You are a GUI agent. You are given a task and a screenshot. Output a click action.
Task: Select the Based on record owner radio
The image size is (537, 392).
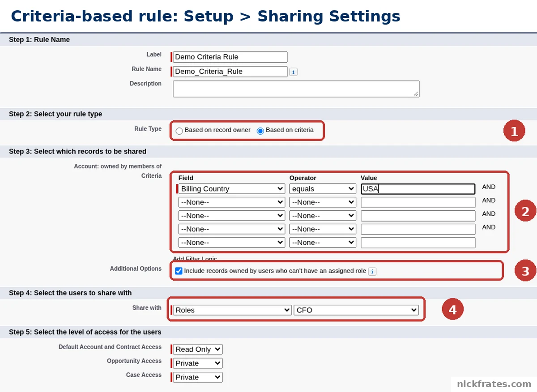[x=179, y=131]
